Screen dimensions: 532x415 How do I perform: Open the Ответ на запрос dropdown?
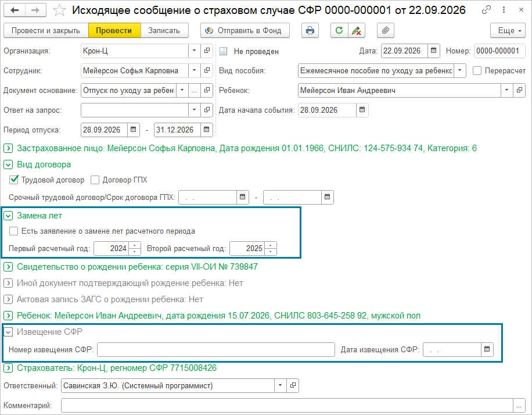pos(194,110)
